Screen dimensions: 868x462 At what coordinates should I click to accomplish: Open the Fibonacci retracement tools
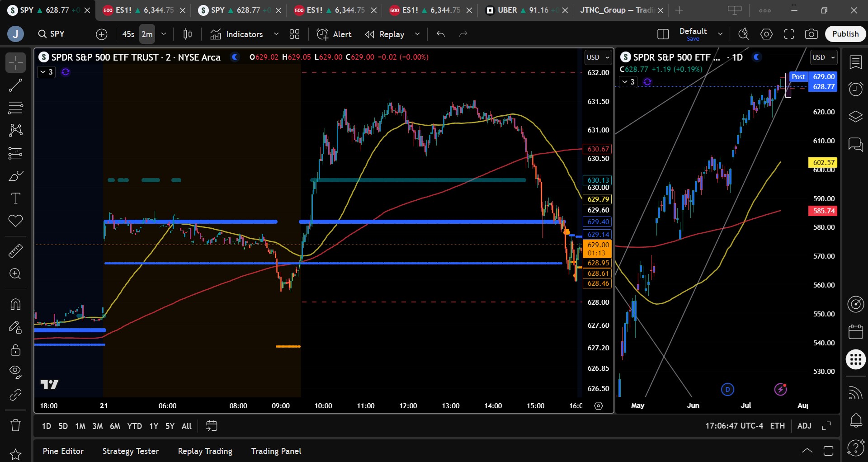point(15,108)
